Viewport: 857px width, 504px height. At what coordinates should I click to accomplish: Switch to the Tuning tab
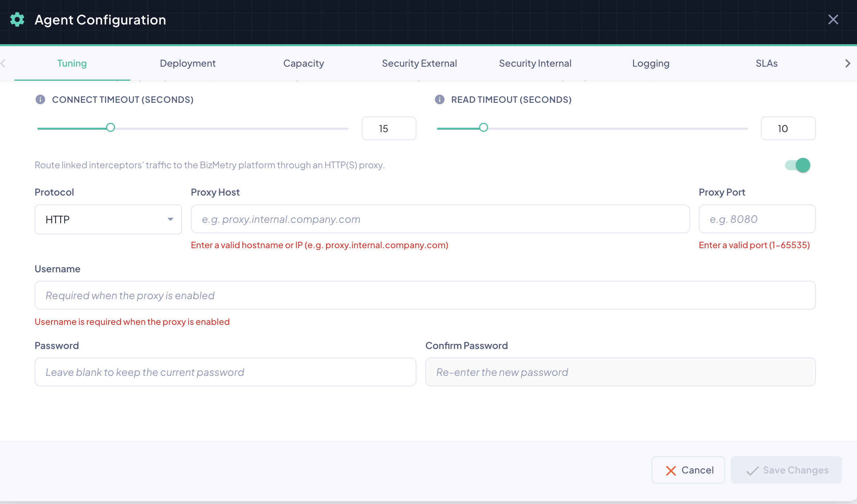[72, 63]
